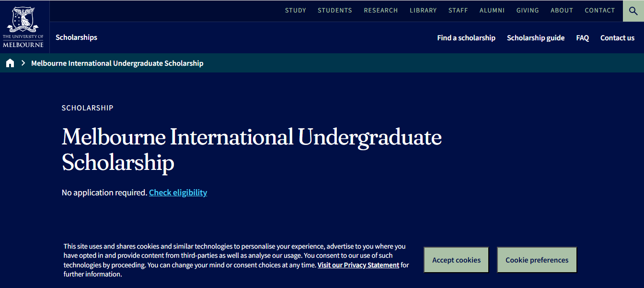The height and width of the screenshot is (288, 644).
Task: Select ABOUT in the navigation
Action: pos(562,10)
